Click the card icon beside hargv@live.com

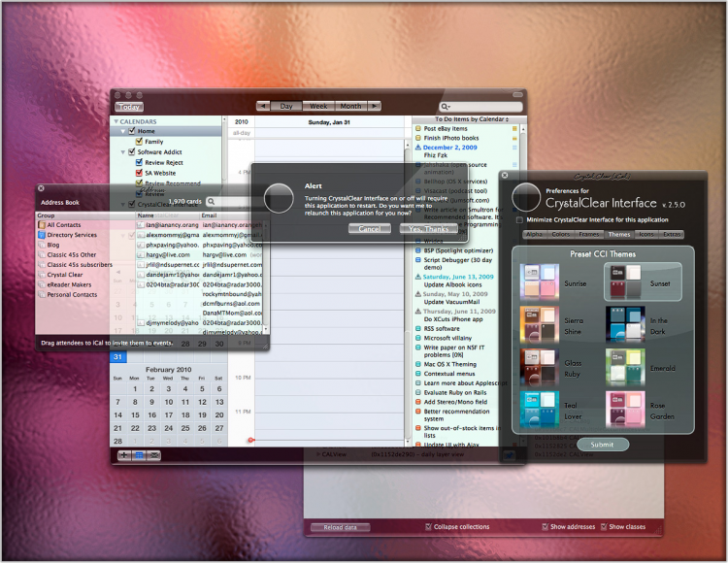(141, 255)
